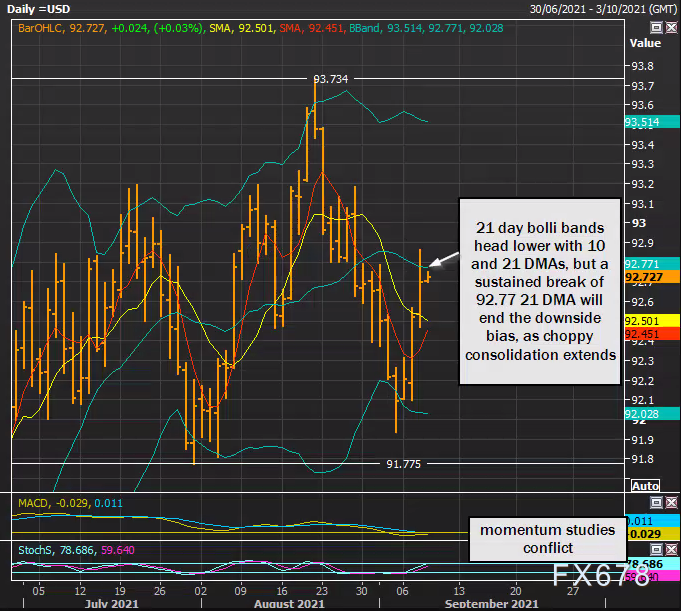Image resolution: width=681 pixels, height=611 pixels.
Task: Toggle the Auto scale button
Action: click(645, 485)
